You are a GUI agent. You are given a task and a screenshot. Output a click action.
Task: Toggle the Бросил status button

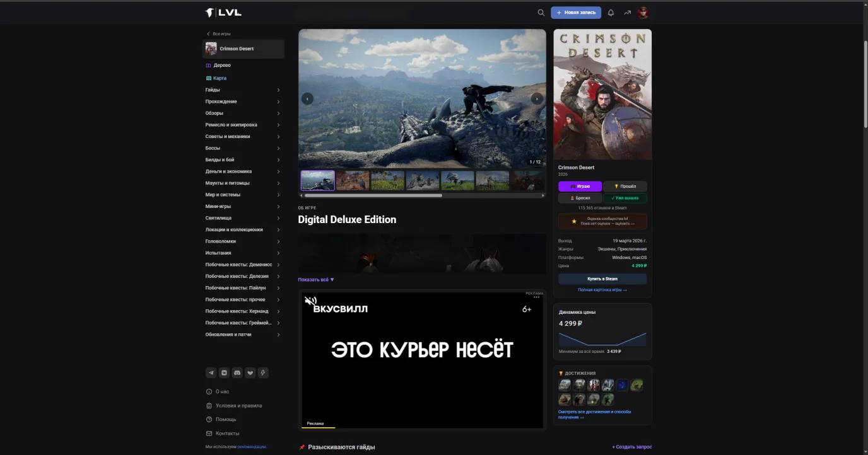(x=580, y=198)
